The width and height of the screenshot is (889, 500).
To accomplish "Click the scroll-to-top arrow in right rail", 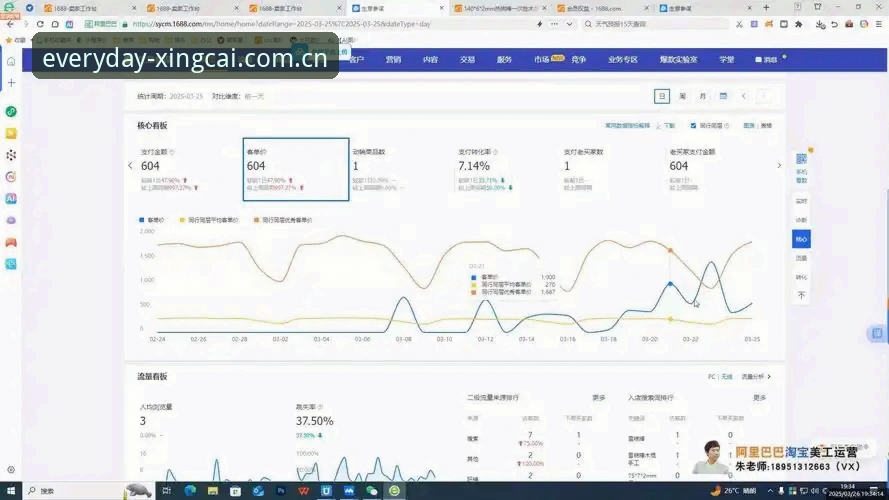I will pos(801,295).
